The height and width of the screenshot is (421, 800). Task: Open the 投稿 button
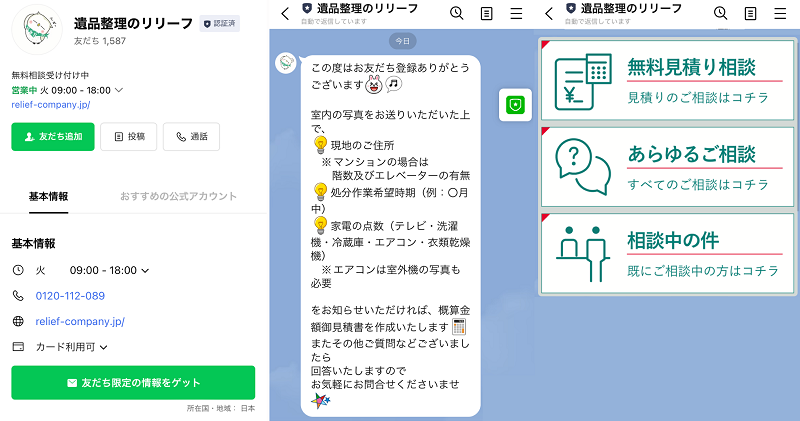(x=129, y=137)
